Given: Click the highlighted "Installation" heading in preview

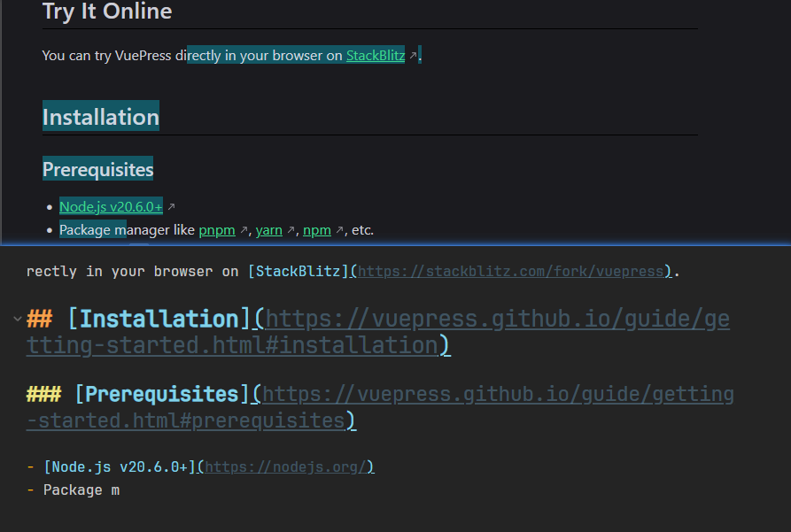Looking at the screenshot, I should click(101, 117).
